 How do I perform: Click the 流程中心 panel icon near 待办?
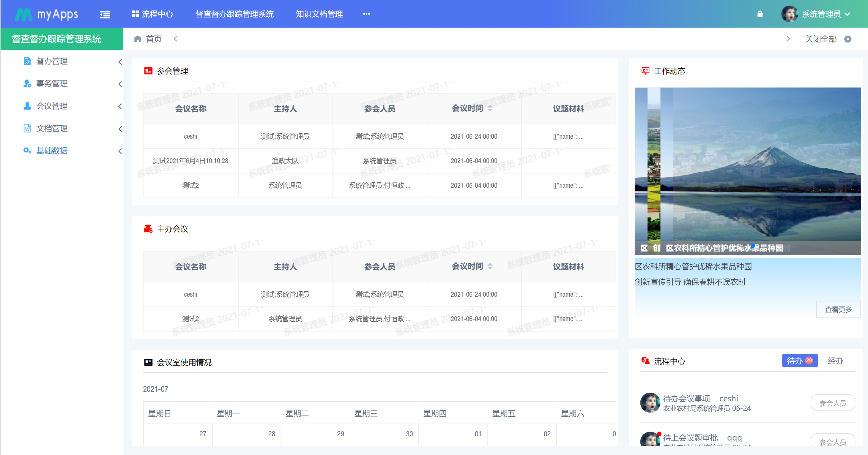[645, 361]
